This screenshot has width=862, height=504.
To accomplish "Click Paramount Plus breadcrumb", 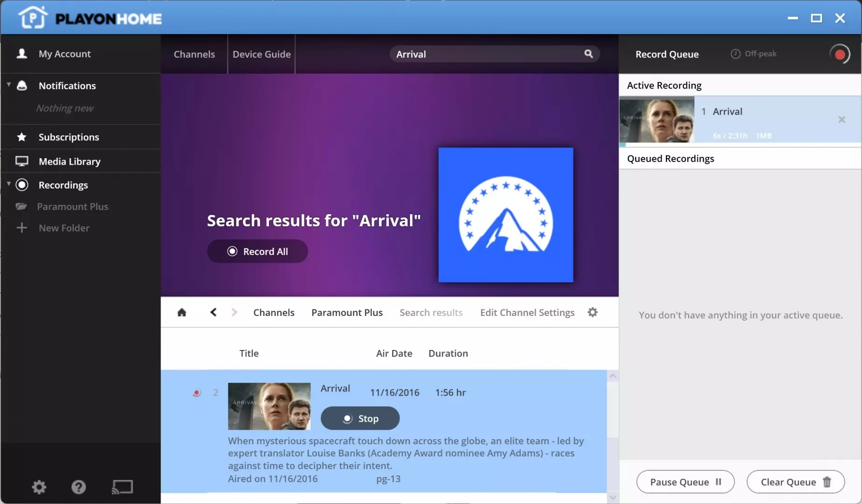I will (x=347, y=312).
